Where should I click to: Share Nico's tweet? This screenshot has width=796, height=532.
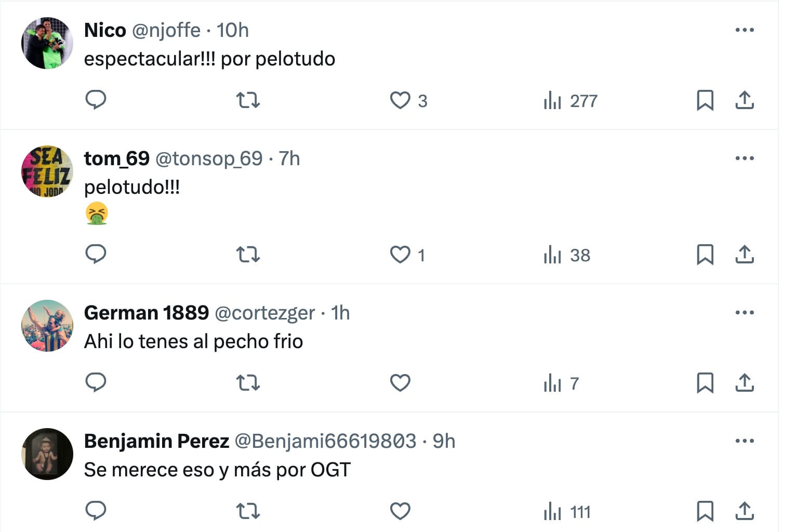coord(744,100)
